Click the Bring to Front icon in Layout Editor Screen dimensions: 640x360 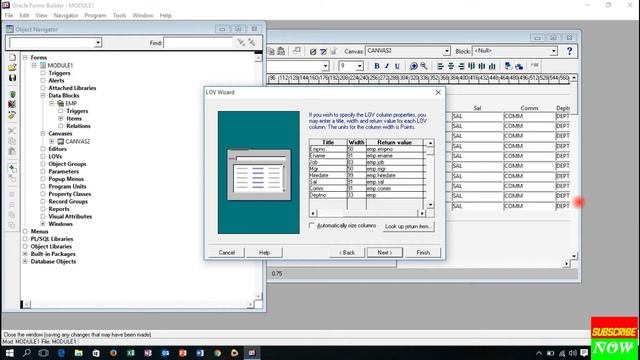click(x=508, y=66)
